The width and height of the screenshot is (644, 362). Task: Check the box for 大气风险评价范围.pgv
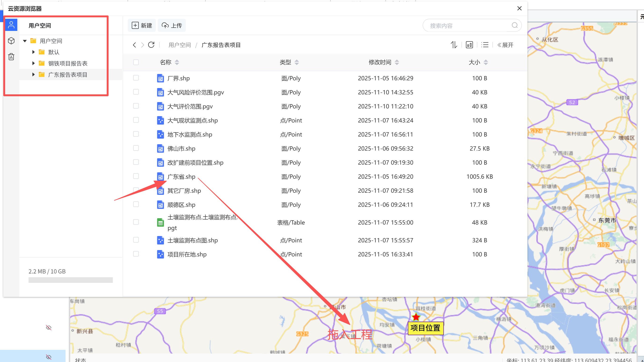136,92
